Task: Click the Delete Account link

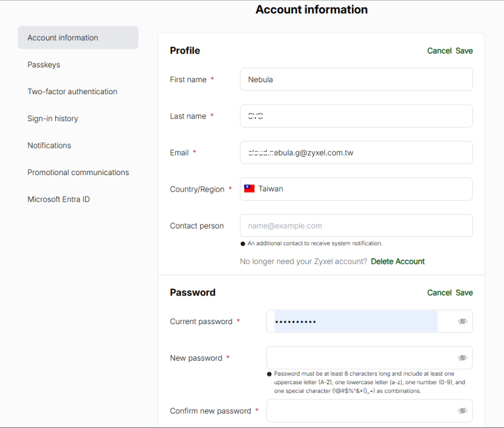Action: click(x=398, y=261)
